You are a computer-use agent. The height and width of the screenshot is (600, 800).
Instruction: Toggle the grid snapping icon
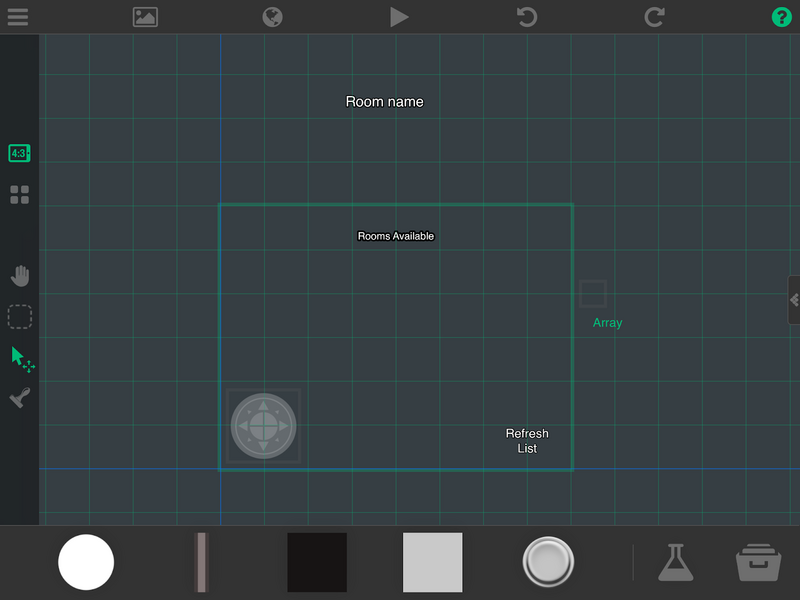pyautogui.click(x=19, y=194)
